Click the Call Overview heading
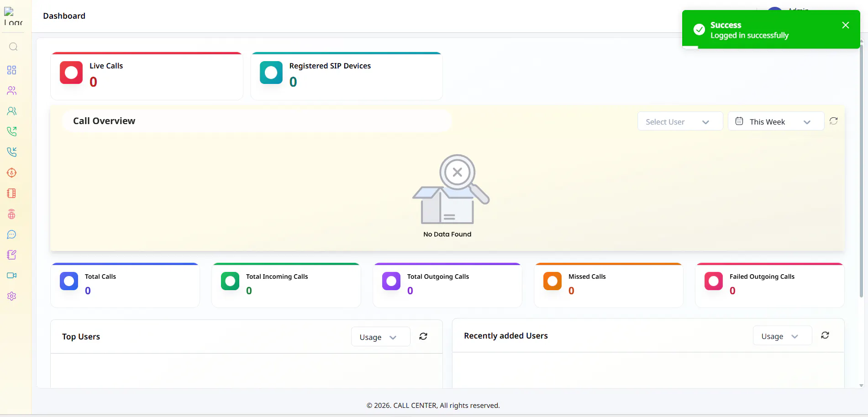Viewport: 868px width, 417px height. point(104,121)
